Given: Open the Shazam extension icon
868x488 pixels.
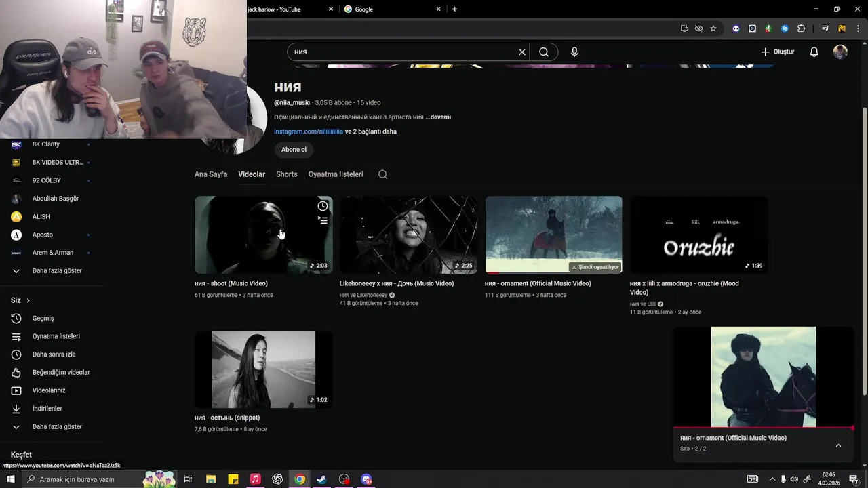Looking at the screenshot, I should point(785,28).
